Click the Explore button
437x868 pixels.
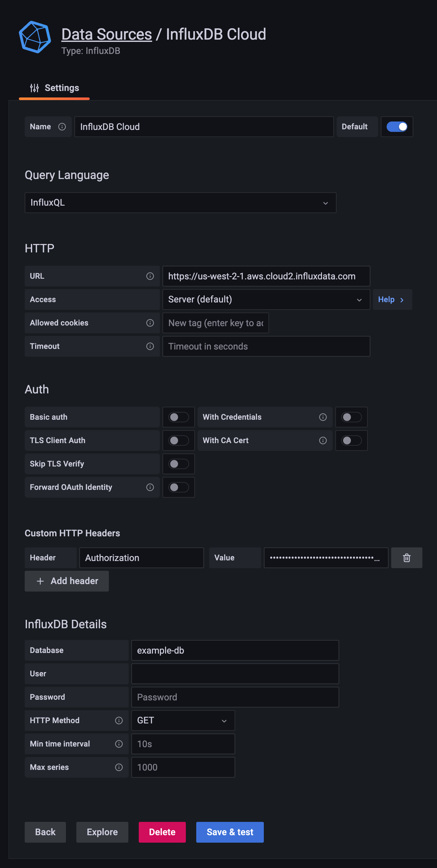(102, 832)
